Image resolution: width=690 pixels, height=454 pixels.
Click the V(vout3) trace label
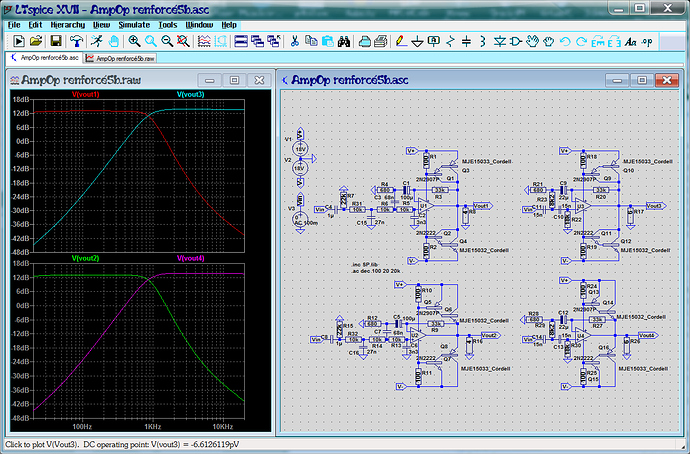[191, 94]
